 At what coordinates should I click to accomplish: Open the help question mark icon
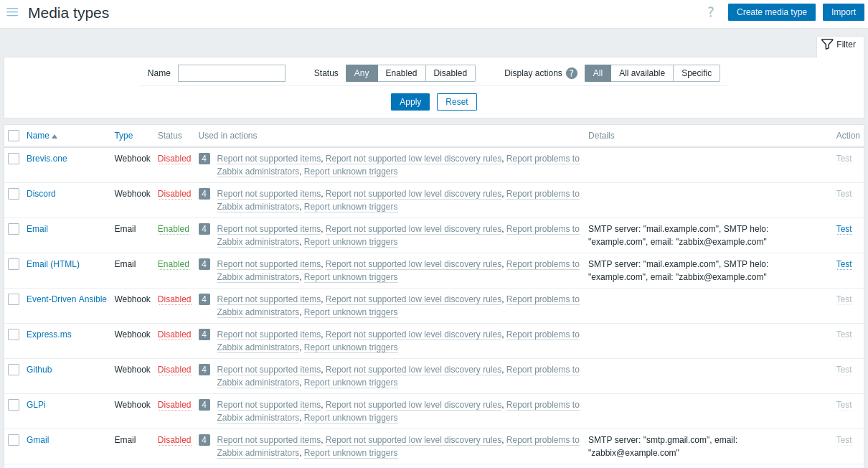click(710, 12)
